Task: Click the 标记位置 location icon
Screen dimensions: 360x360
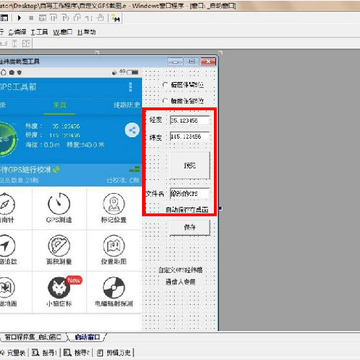Action: [x=114, y=204]
